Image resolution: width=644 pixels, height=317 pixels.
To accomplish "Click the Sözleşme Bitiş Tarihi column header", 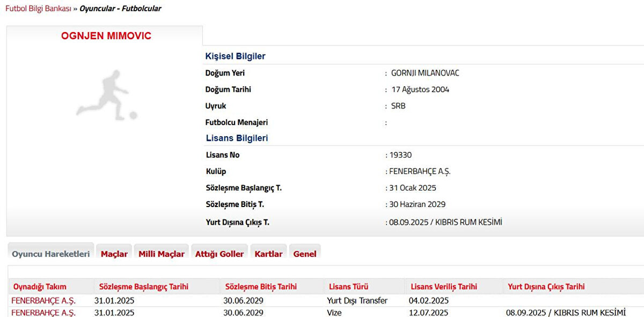I will pos(261,287).
